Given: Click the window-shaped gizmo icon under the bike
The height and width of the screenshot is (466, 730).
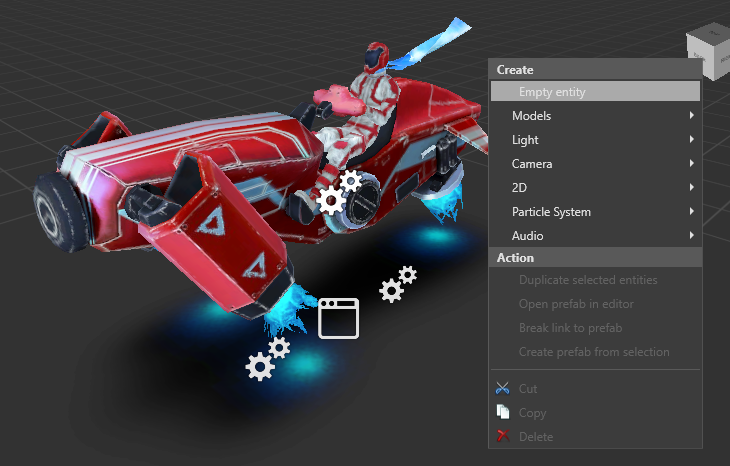Looking at the screenshot, I should coord(338,318).
